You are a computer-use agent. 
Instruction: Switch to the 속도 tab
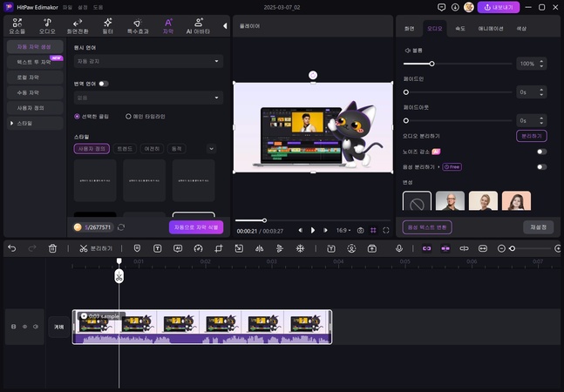point(460,29)
